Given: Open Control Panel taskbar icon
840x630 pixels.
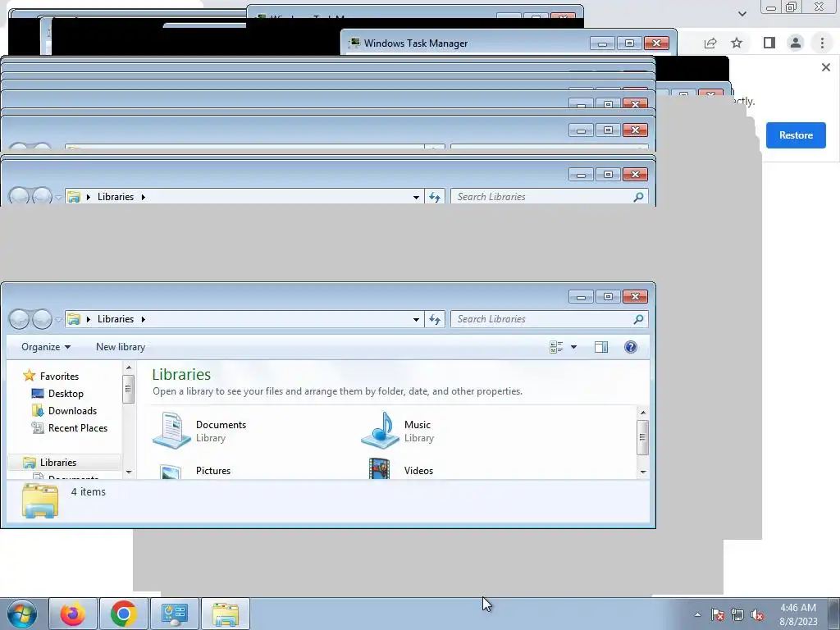Looking at the screenshot, I should click(174, 614).
